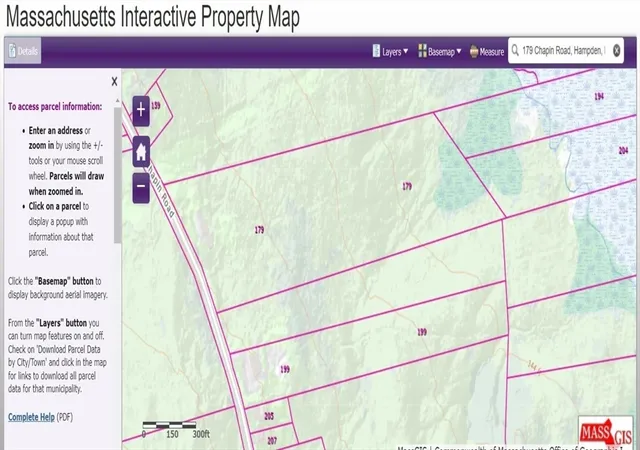Select the eastern parcel 179 label
This screenshot has width=640, height=450.
pyautogui.click(x=407, y=187)
